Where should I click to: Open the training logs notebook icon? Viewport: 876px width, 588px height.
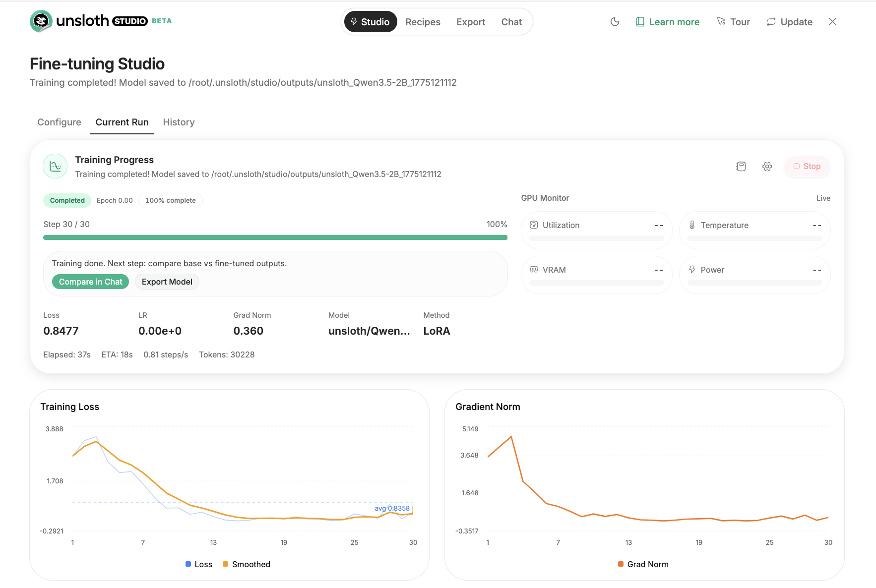click(741, 167)
